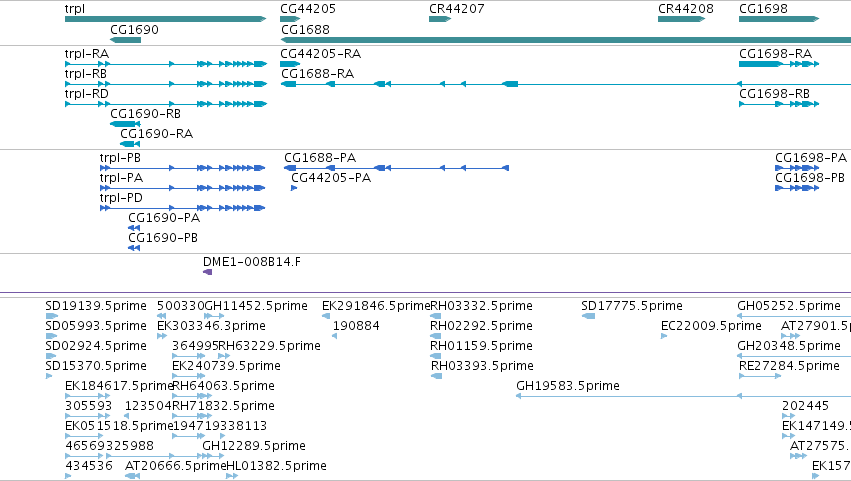Select EST AT20666.5prime
The image size is (851, 481).
(x=132, y=476)
